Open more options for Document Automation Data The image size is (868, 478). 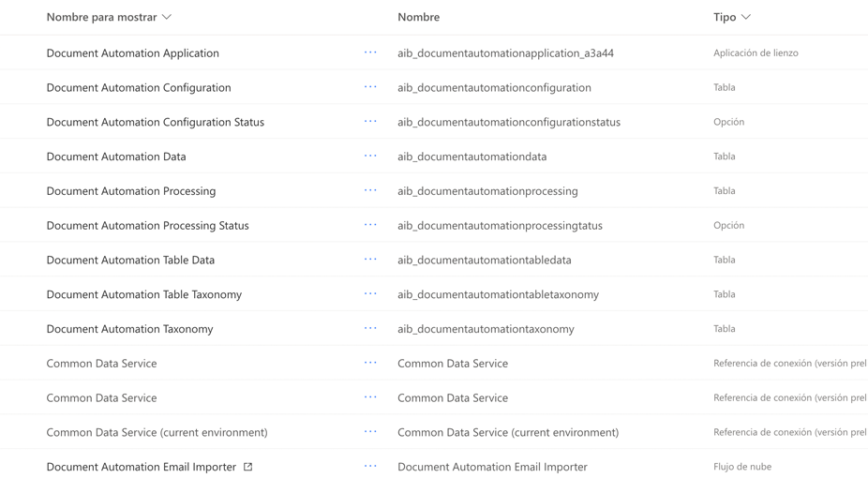click(370, 156)
